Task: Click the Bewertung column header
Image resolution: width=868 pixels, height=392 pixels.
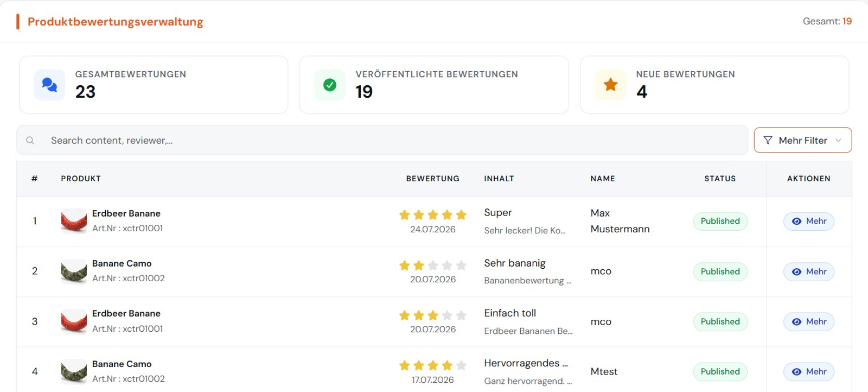Action: (433, 179)
